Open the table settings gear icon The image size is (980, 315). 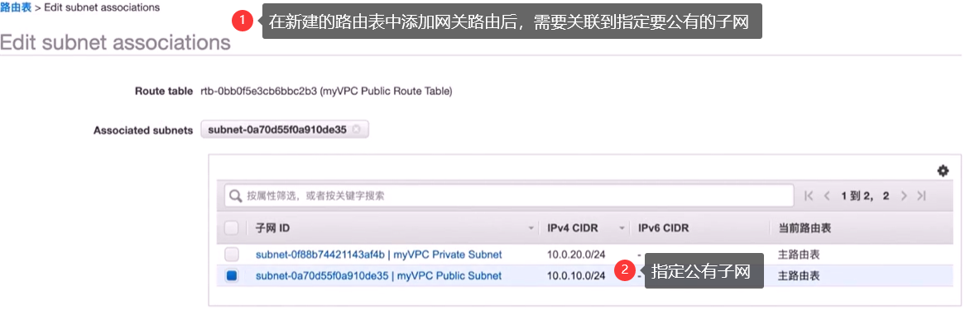[943, 171]
